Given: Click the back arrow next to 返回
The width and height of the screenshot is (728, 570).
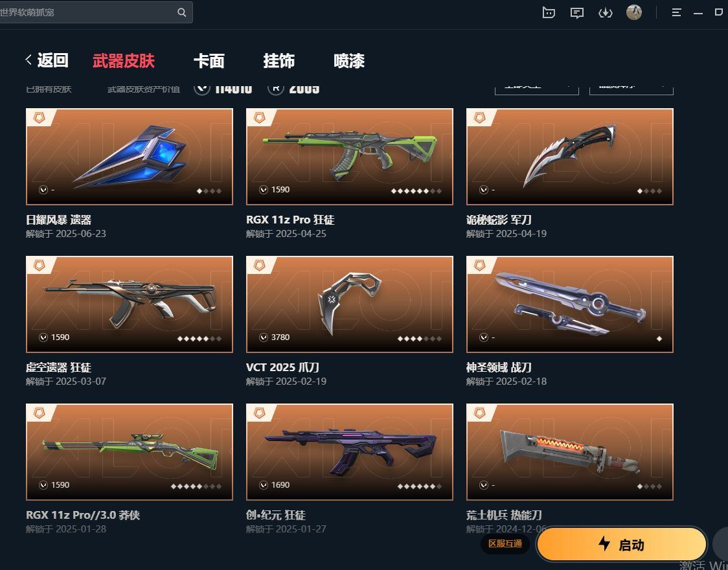Looking at the screenshot, I should coord(28,60).
